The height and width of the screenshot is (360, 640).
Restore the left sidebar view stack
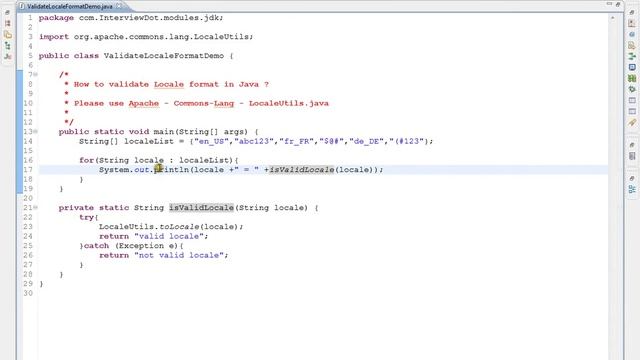7,13
